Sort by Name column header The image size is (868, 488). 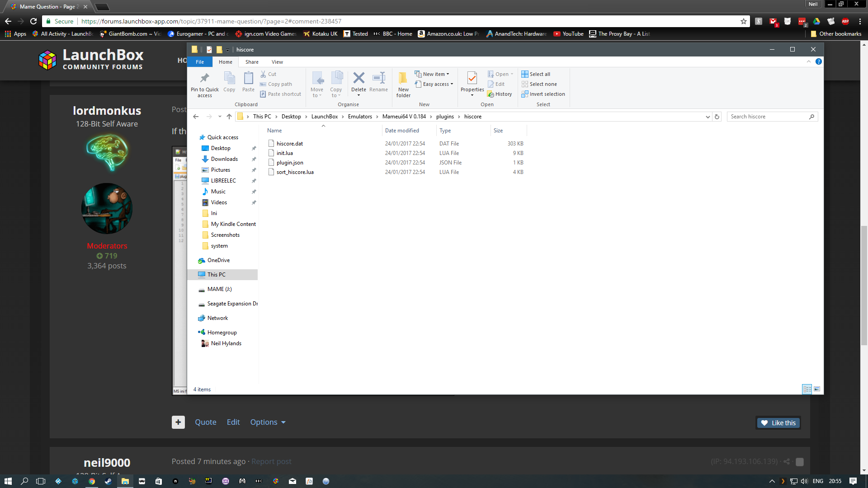[323, 131]
